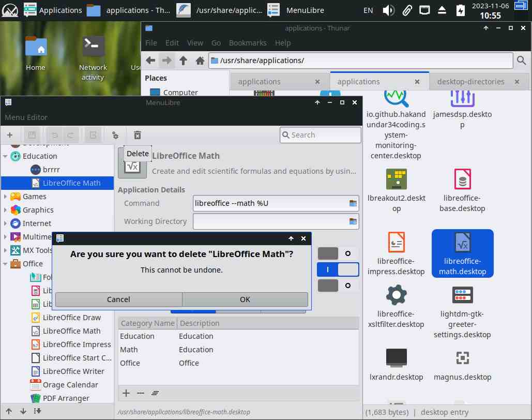
Task: Toggle the bottom gray off switch
Action: [338, 286]
